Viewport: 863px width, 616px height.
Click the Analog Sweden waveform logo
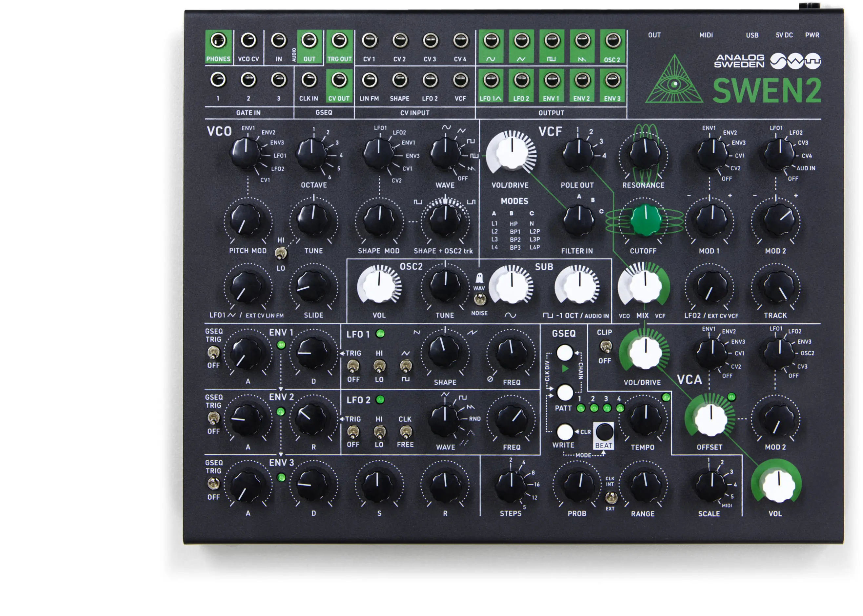[x=795, y=61]
